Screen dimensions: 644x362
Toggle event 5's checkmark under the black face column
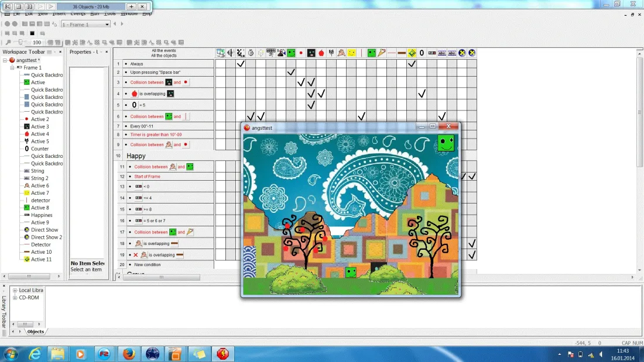click(311, 105)
